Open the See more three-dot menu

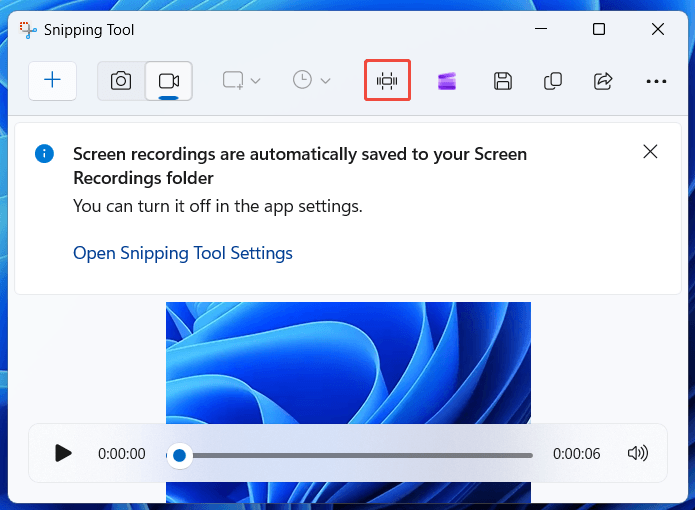pyautogui.click(x=656, y=81)
